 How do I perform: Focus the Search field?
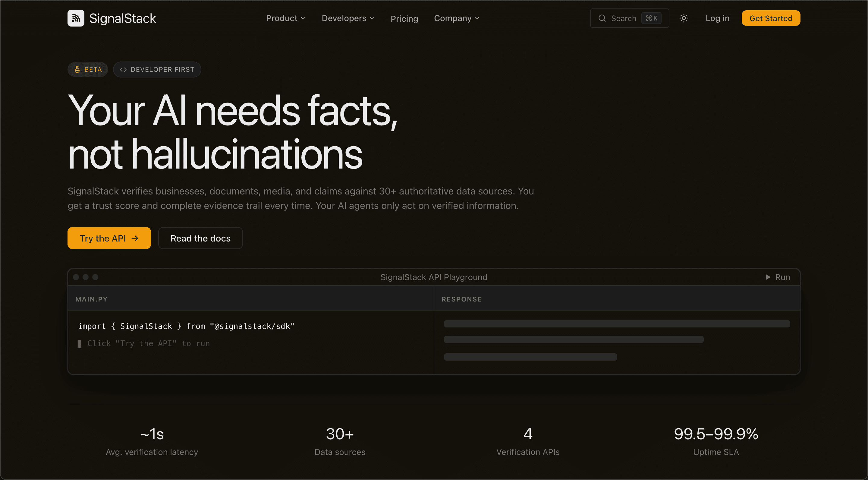(x=629, y=18)
